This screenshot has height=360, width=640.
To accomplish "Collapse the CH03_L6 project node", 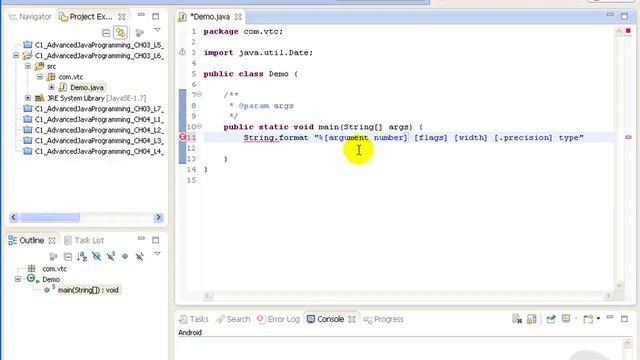I will click(x=16, y=56).
